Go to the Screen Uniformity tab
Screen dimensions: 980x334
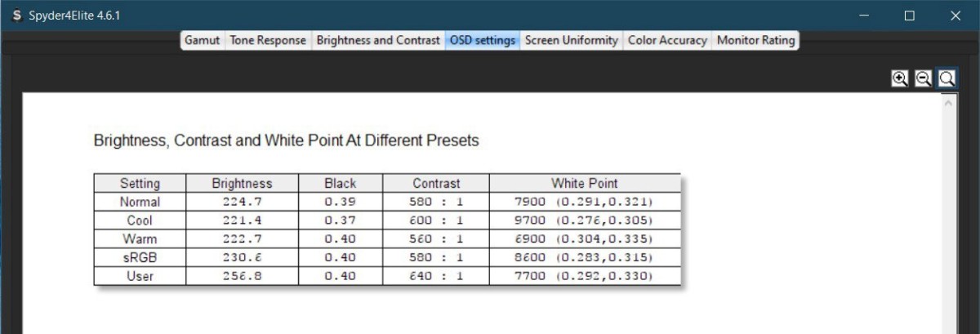point(571,40)
